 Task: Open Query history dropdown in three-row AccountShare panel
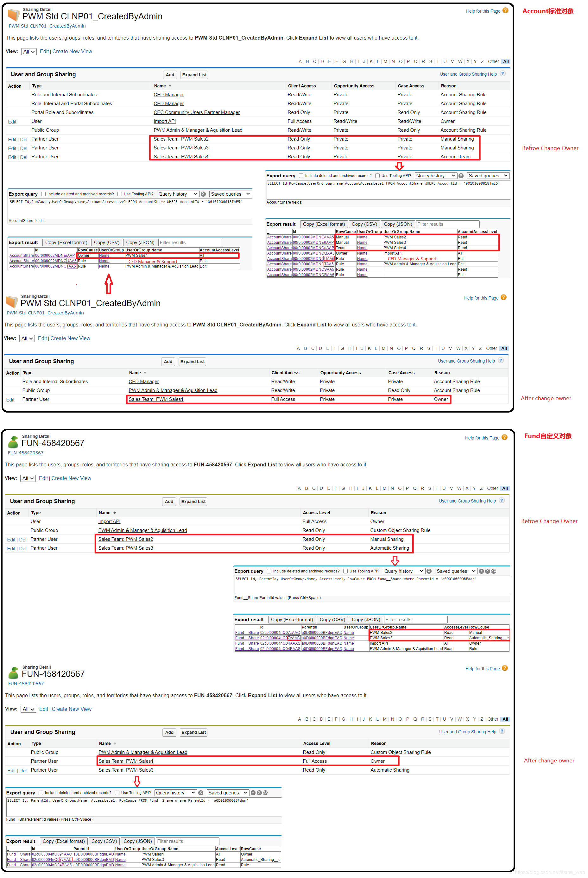click(x=178, y=194)
